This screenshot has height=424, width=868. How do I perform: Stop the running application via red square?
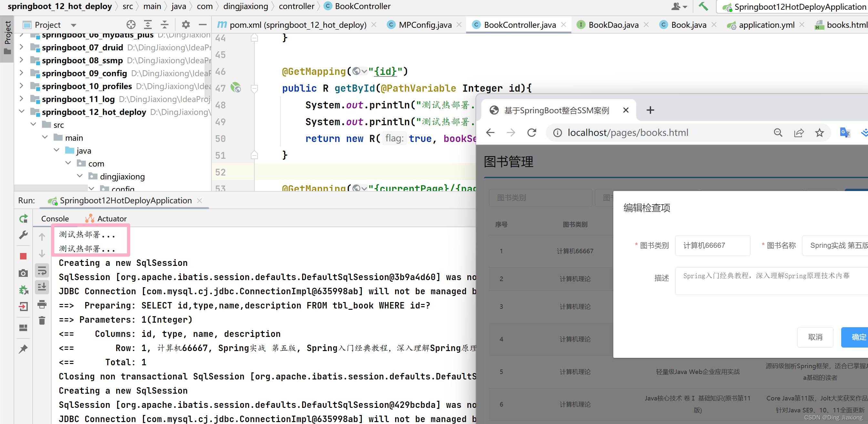click(x=23, y=256)
